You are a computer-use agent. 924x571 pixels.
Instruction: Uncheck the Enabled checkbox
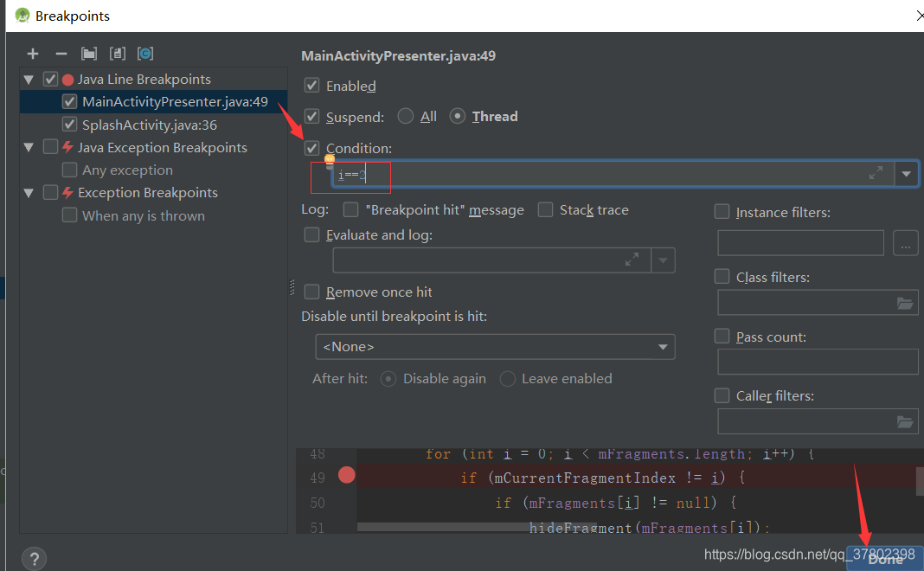311,86
